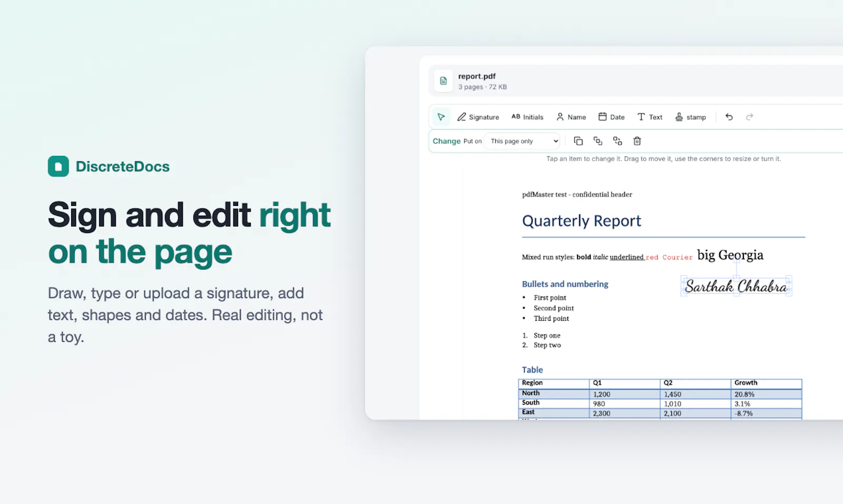This screenshot has width=843, height=504.
Task: Click the 'Growth' table header cell
Action: pos(767,383)
